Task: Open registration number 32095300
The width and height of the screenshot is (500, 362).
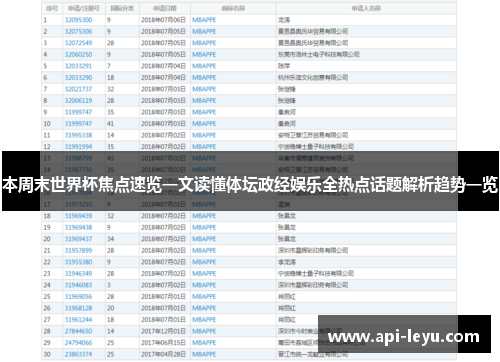Action: point(78,20)
